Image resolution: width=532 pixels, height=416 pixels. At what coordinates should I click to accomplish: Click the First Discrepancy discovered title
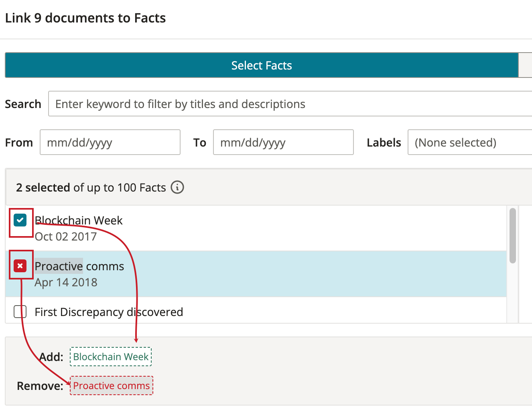click(x=109, y=312)
